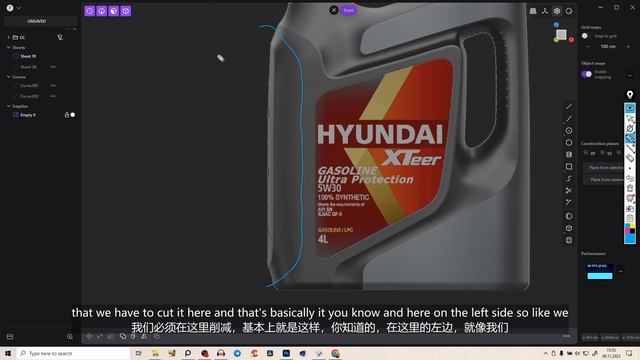The height and width of the screenshot is (360, 640).
Task: Click the Type here to search box
Action: click(73, 353)
